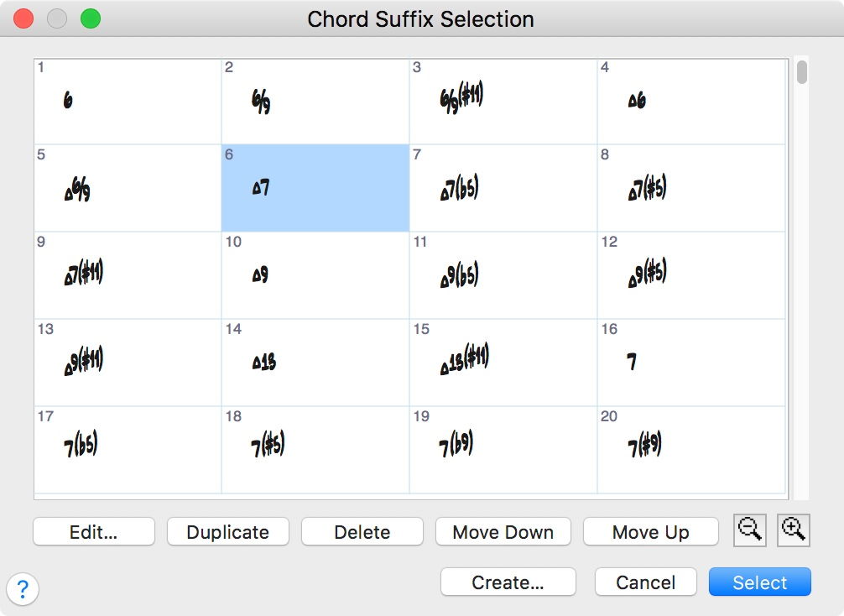Screen dimensions: 844x616
Task: Choose the 6/9 suffix in slot 2
Action: 315,101
